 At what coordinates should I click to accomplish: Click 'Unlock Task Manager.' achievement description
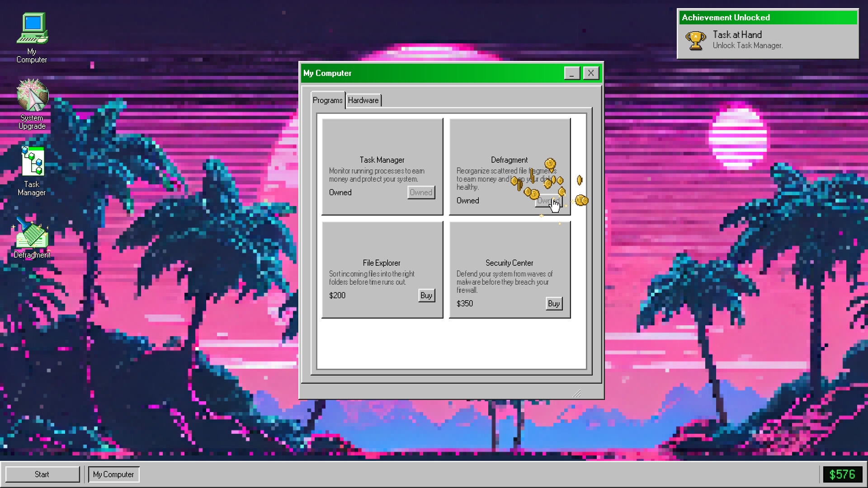point(748,46)
